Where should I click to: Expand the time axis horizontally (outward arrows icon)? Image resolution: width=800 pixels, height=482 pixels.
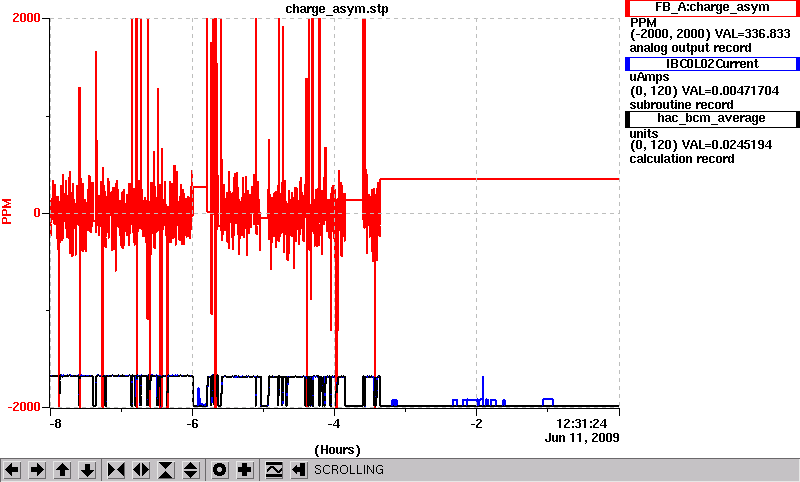pos(141,470)
